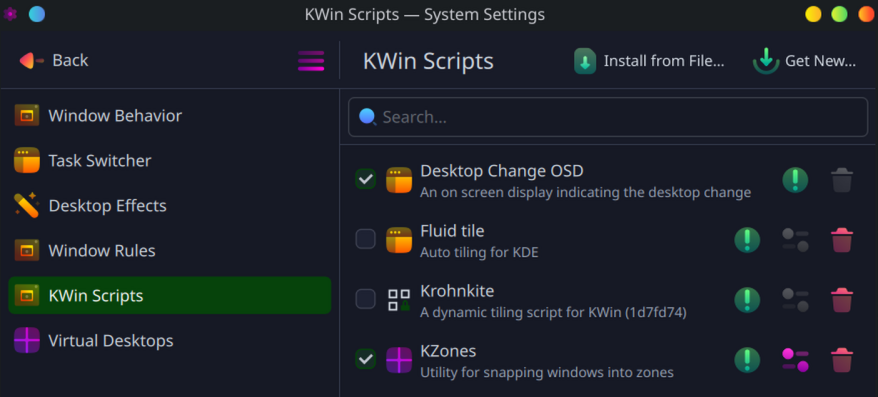Delete the KZones script
878x397 pixels.
tap(842, 359)
